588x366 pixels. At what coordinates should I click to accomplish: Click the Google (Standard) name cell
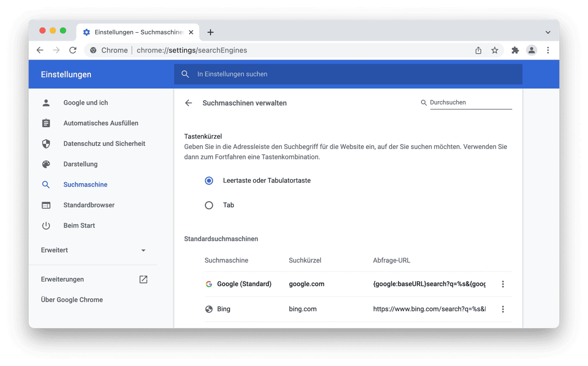click(244, 284)
